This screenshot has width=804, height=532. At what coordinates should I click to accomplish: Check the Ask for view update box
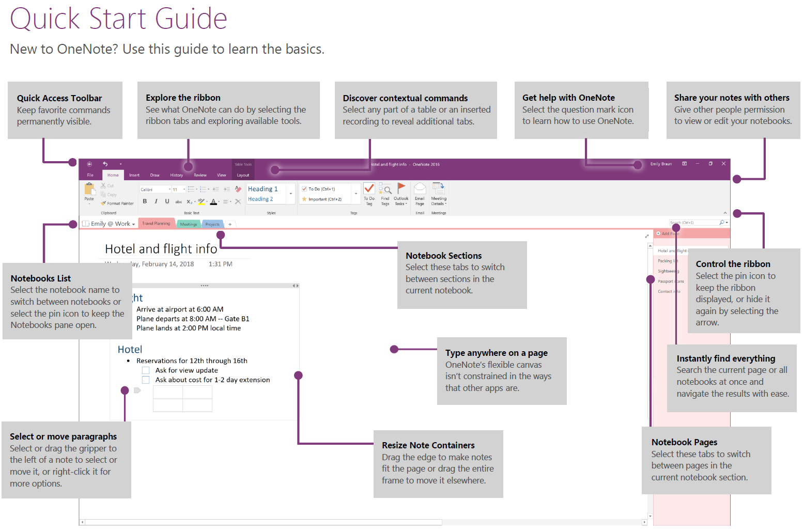click(146, 370)
